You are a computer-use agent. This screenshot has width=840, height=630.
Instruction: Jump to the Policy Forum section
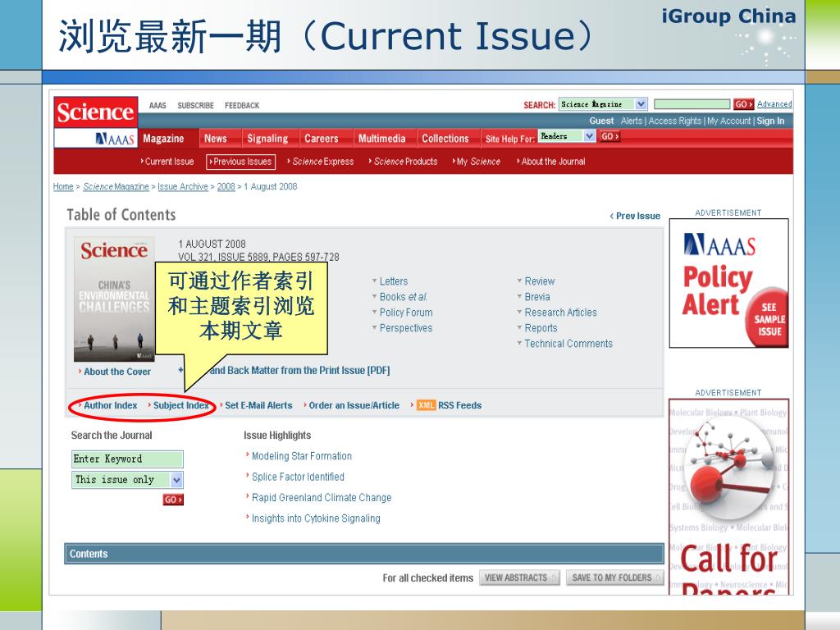(x=405, y=313)
